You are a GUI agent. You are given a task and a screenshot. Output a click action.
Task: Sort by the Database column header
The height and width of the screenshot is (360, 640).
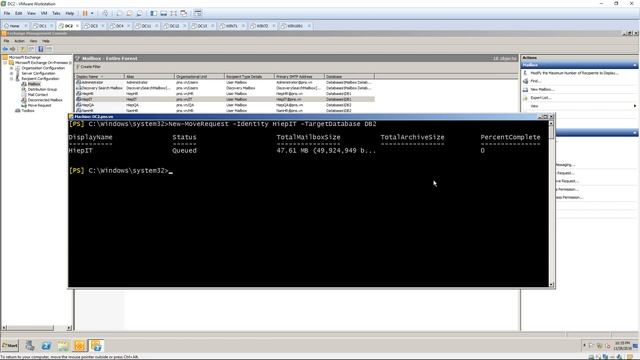[x=349, y=76]
